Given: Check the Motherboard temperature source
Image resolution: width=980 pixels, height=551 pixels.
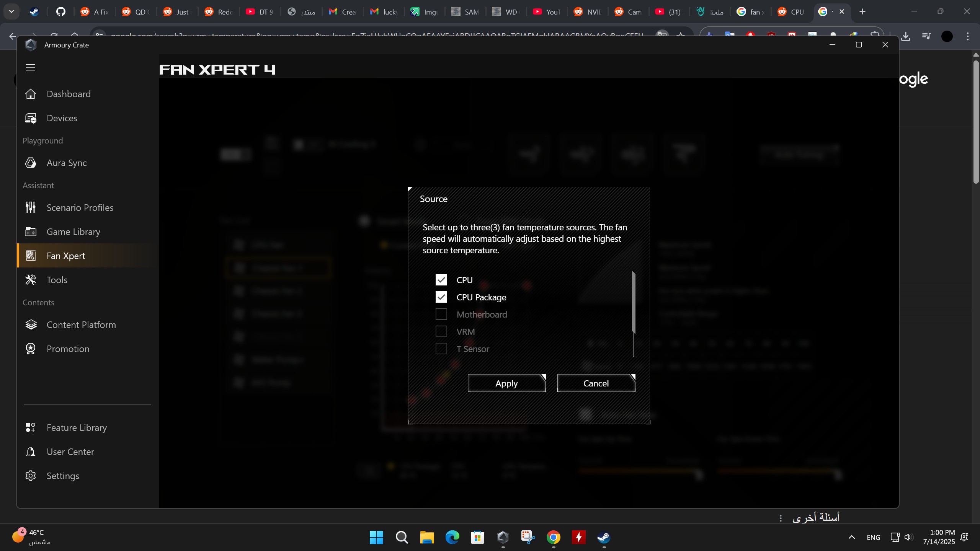Looking at the screenshot, I should 441,314.
